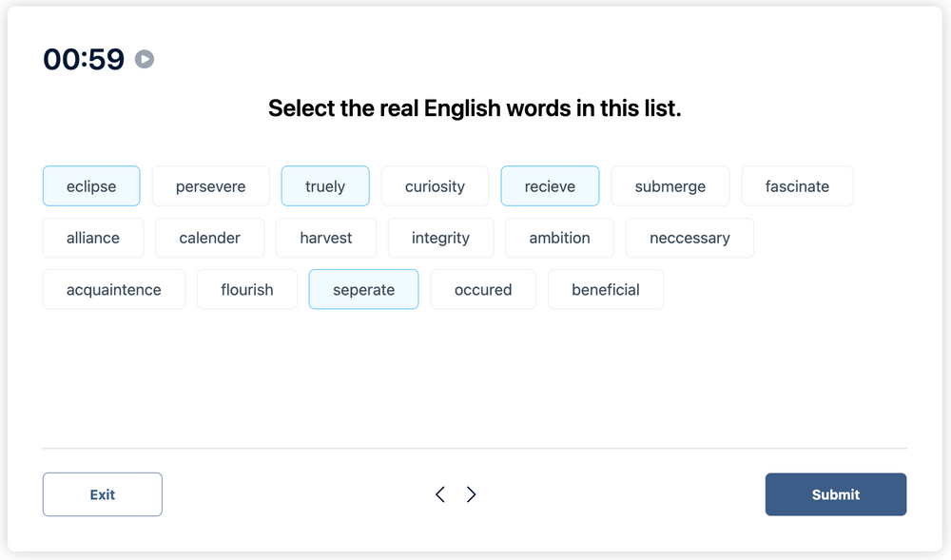Select the word "flourish"
The height and width of the screenshot is (560, 951).
point(246,289)
